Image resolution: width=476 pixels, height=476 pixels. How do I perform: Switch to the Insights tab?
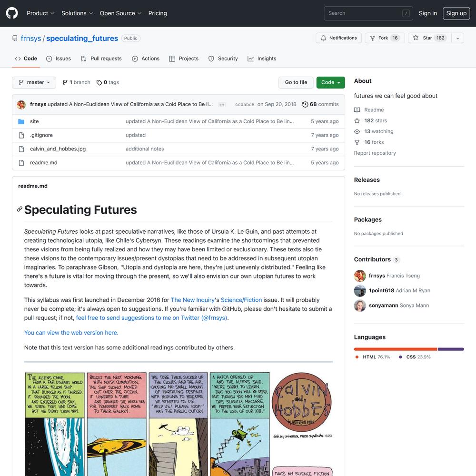point(262,59)
